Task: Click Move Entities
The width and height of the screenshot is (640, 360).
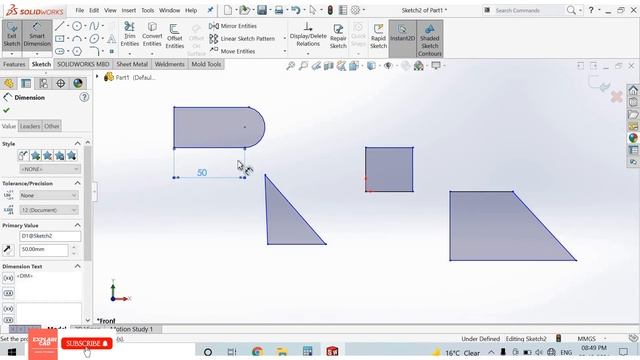Action: point(232,51)
